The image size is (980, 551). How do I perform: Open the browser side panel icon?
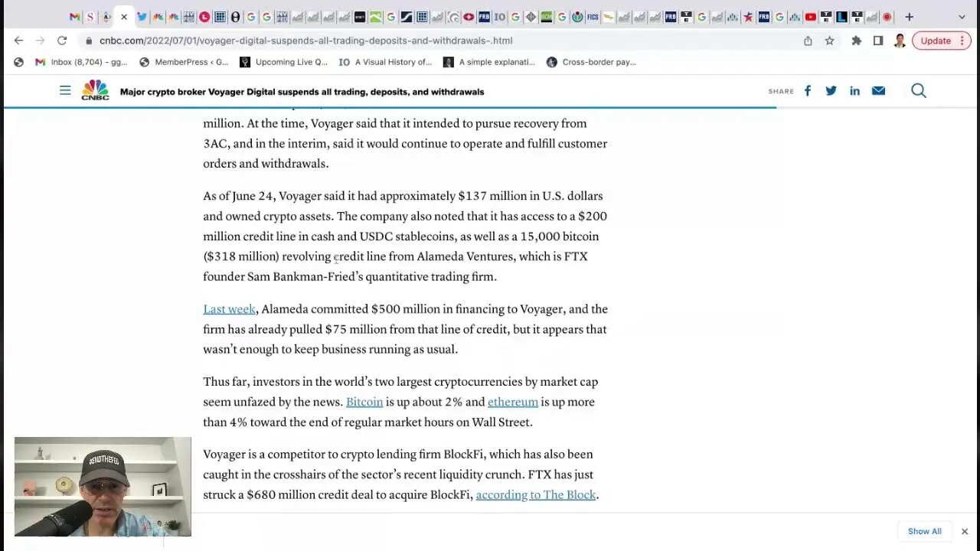click(x=878, y=41)
